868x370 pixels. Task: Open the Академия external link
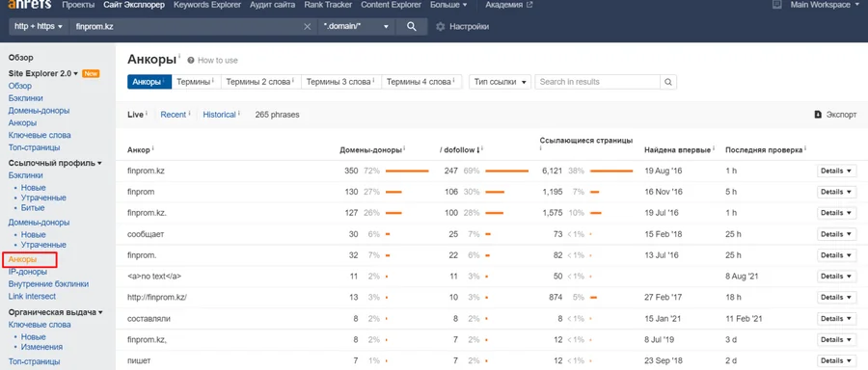click(509, 5)
